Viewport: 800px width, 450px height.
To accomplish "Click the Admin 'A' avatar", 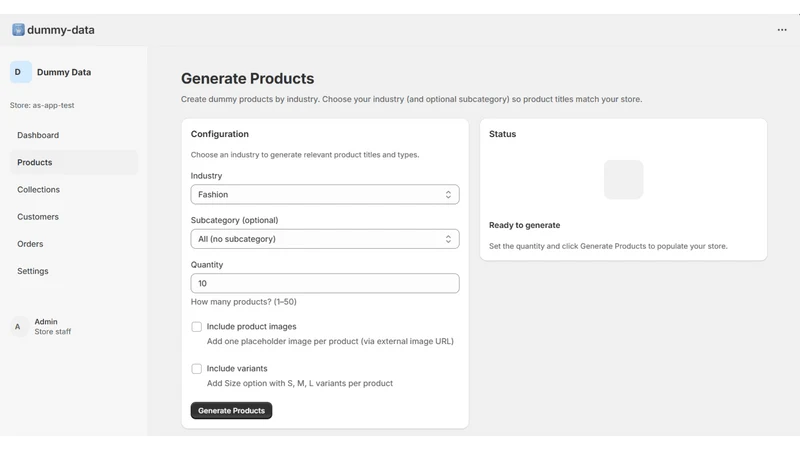I will pyautogui.click(x=18, y=327).
